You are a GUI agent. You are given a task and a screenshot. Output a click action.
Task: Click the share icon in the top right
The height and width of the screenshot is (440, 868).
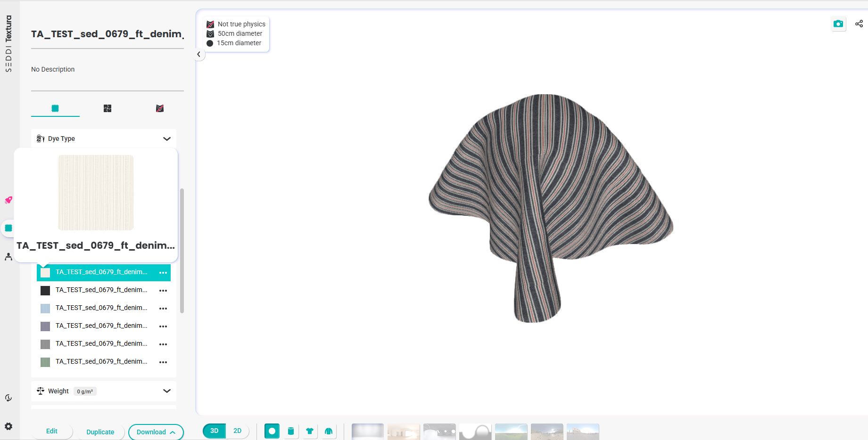(859, 24)
